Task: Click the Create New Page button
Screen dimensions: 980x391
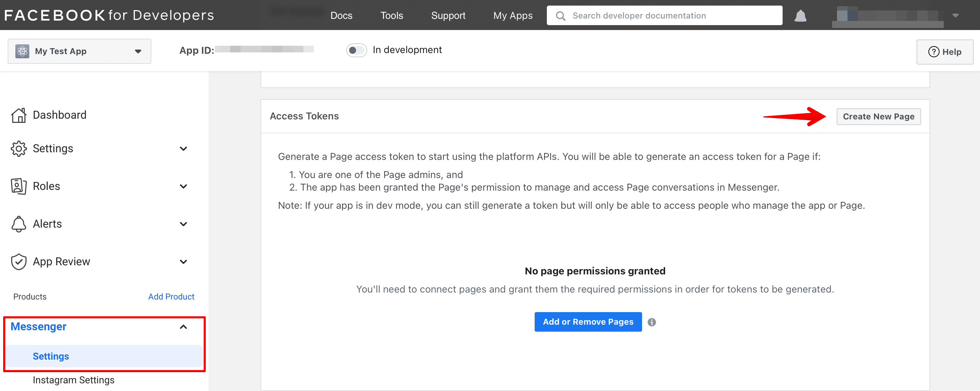Action: tap(879, 117)
